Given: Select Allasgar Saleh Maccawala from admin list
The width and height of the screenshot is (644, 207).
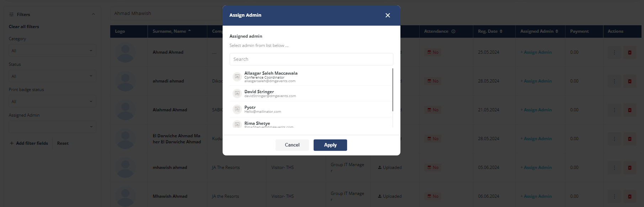Looking at the screenshot, I should point(271,76).
